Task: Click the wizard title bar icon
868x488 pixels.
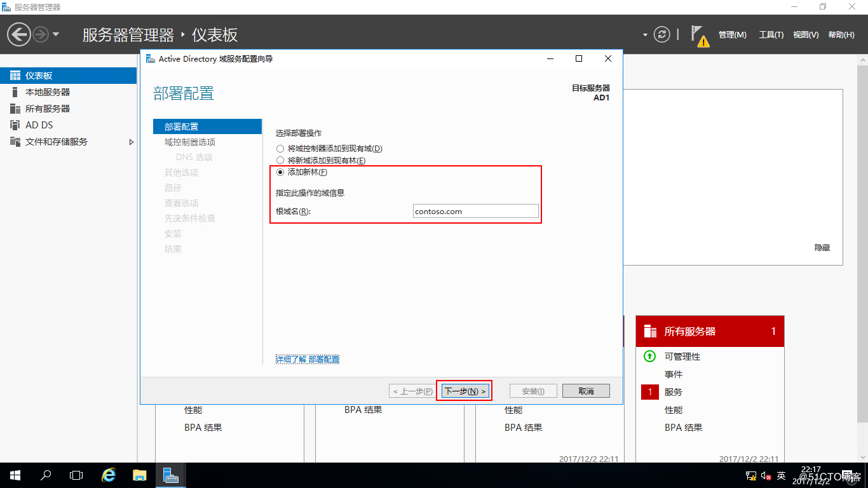Action: click(150, 58)
